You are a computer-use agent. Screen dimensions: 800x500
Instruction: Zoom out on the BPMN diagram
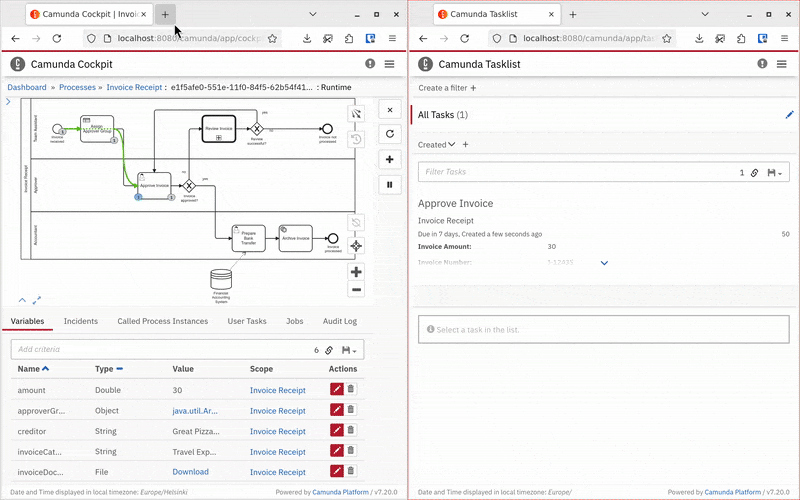pyautogui.click(x=356, y=289)
